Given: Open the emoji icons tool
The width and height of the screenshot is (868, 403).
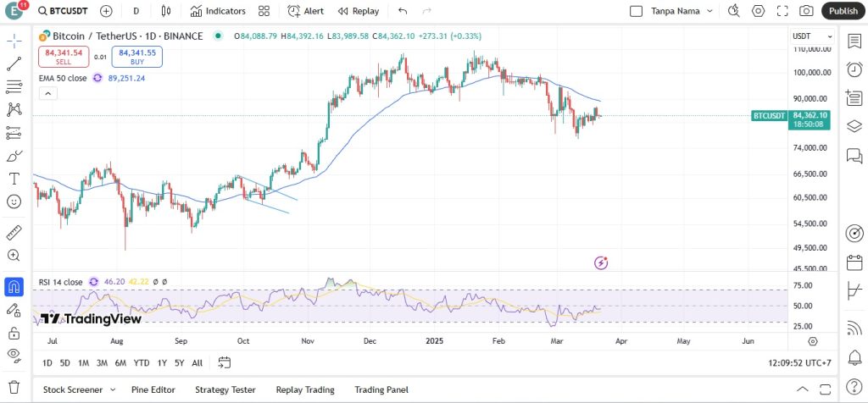Looking at the screenshot, I should tap(14, 201).
